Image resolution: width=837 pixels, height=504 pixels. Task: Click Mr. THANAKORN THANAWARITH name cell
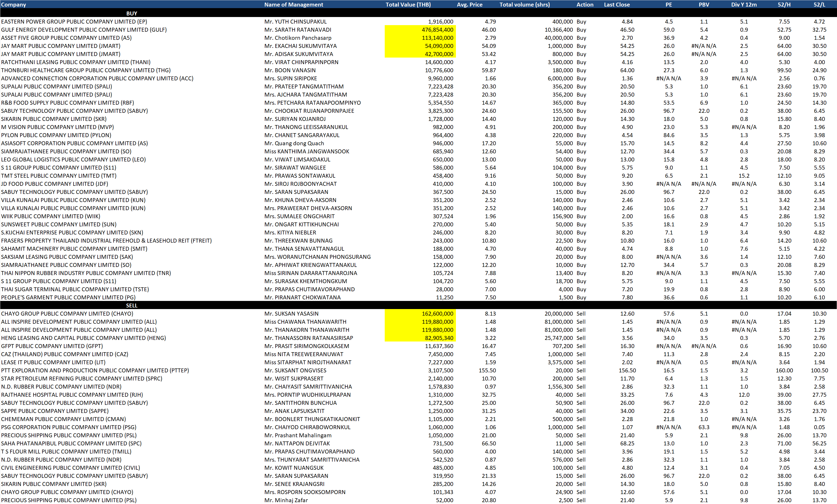click(307, 330)
